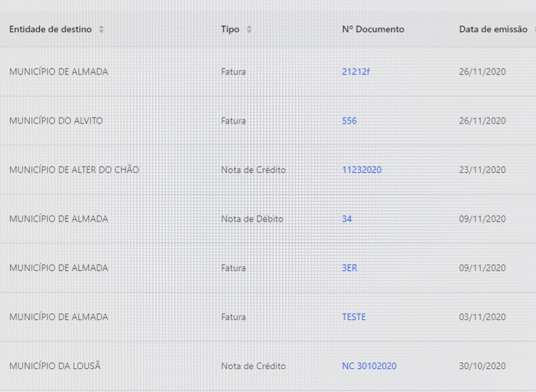Open document 11232020 link
536x392 pixels.
pyautogui.click(x=361, y=170)
